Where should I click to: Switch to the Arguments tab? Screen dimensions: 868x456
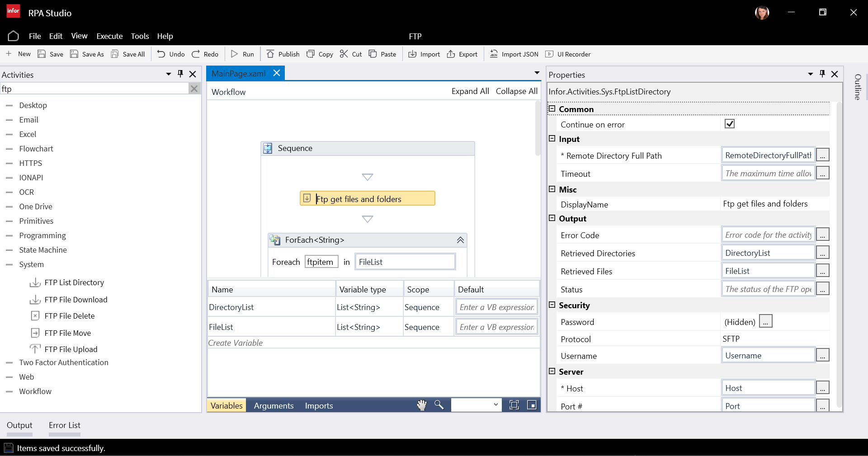pos(274,406)
